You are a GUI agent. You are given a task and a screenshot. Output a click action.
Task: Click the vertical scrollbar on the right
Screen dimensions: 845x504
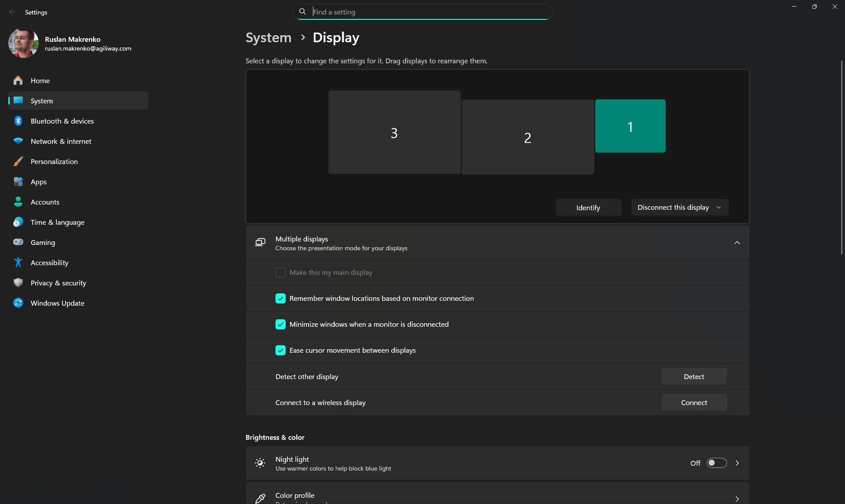tap(841, 158)
